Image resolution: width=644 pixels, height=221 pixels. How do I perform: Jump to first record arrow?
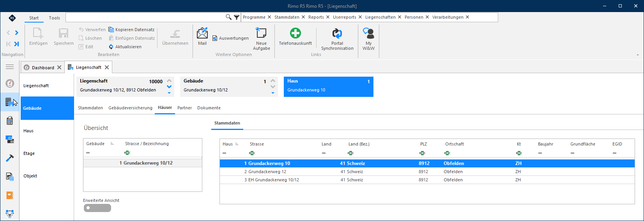[9, 44]
